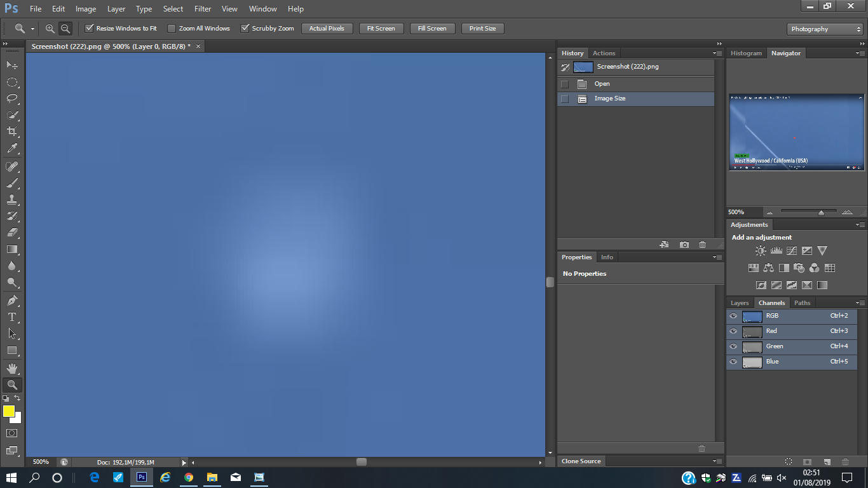Image resolution: width=868 pixels, height=488 pixels.
Task: Select the Eyedropper tool
Action: click(x=12, y=149)
